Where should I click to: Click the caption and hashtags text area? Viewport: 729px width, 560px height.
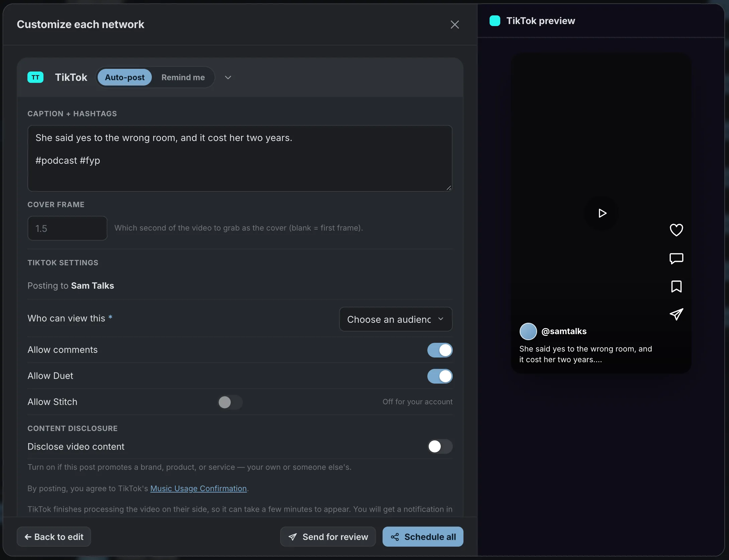pyautogui.click(x=240, y=158)
